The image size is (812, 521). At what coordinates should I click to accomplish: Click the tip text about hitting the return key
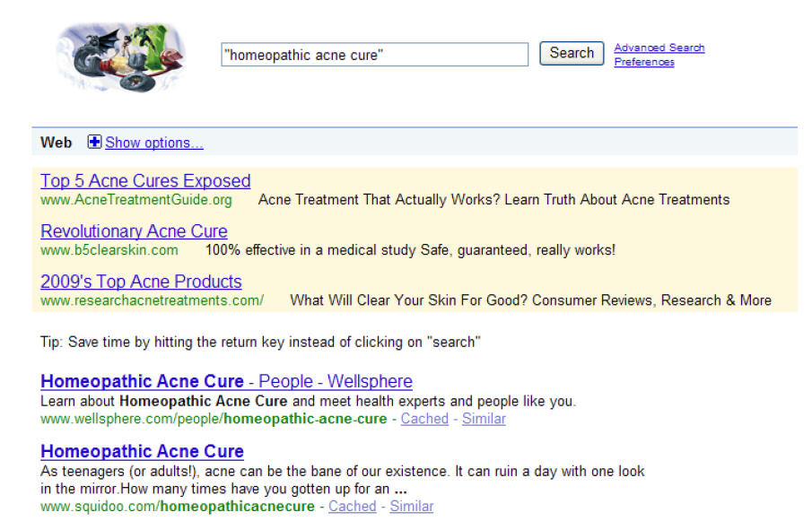260,342
